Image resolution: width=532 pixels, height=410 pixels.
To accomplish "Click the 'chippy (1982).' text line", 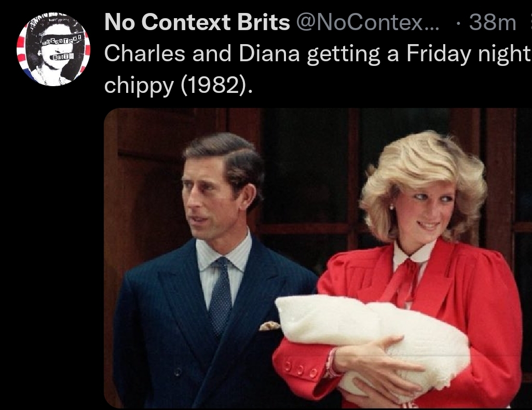I will point(179,85).
